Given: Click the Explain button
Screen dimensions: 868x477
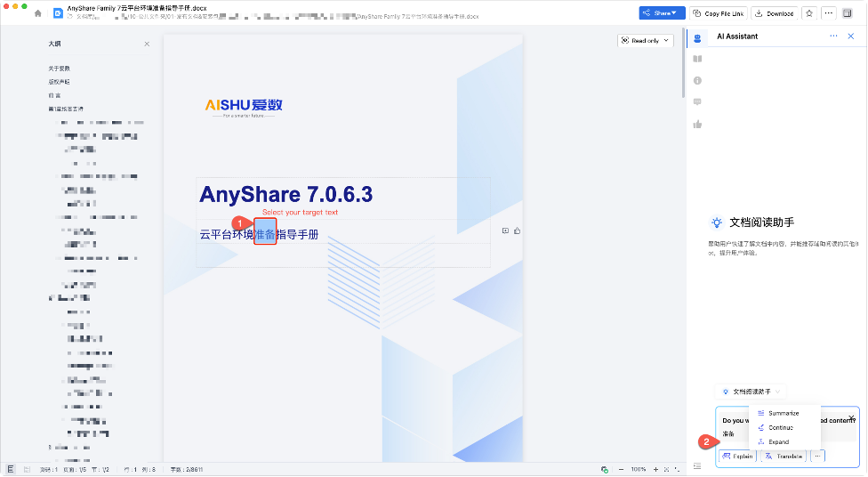Looking at the screenshot, I should 737,457.
